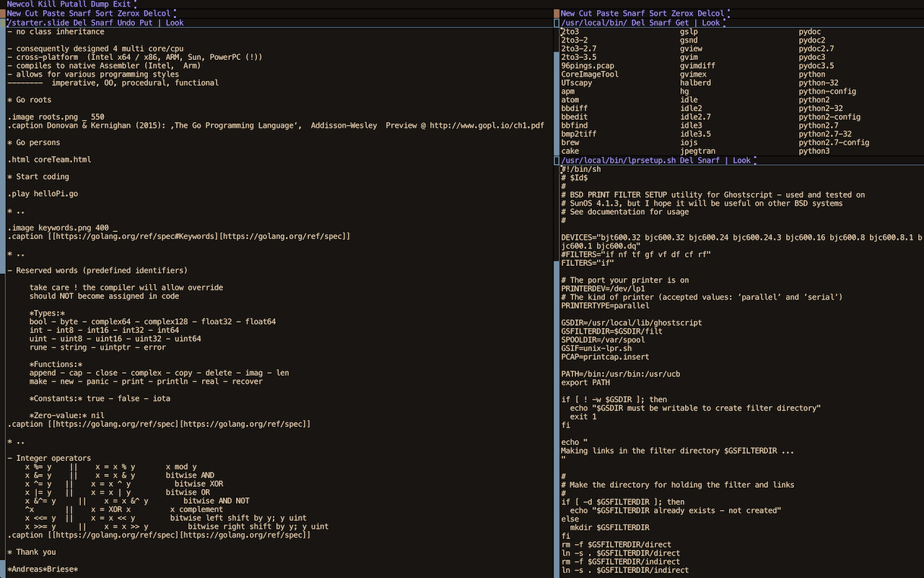Screen dimensions: 924x578
Task: Click the pydoc3.5 entry in the listing
Action: (x=816, y=66)
